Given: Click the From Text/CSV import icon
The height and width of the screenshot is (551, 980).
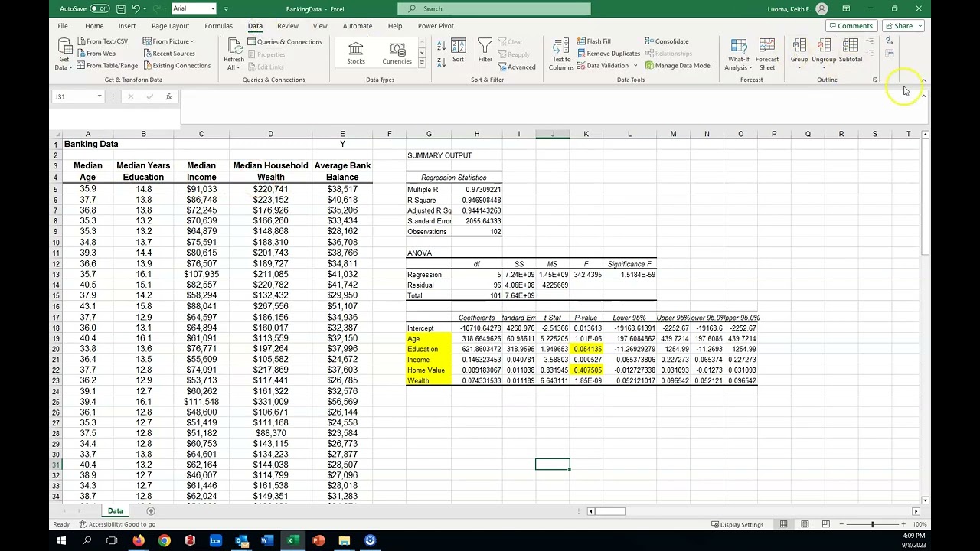Looking at the screenshot, I should coord(81,41).
